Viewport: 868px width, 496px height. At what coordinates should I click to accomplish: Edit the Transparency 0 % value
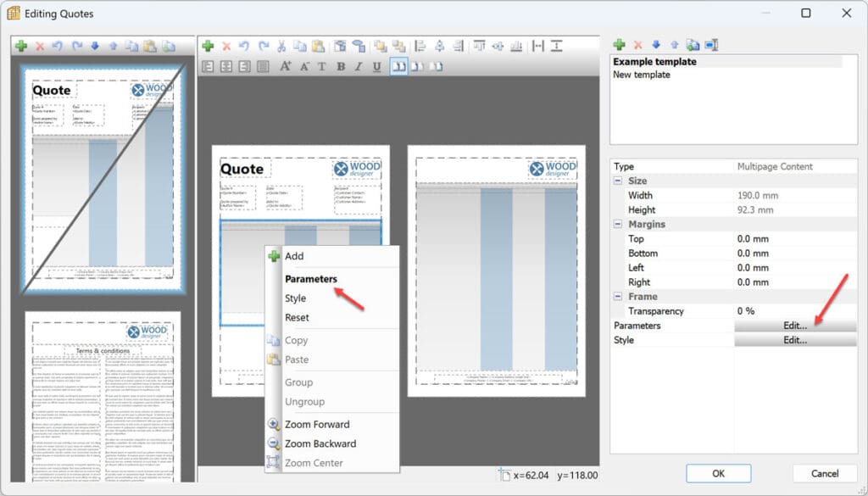click(x=795, y=311)
